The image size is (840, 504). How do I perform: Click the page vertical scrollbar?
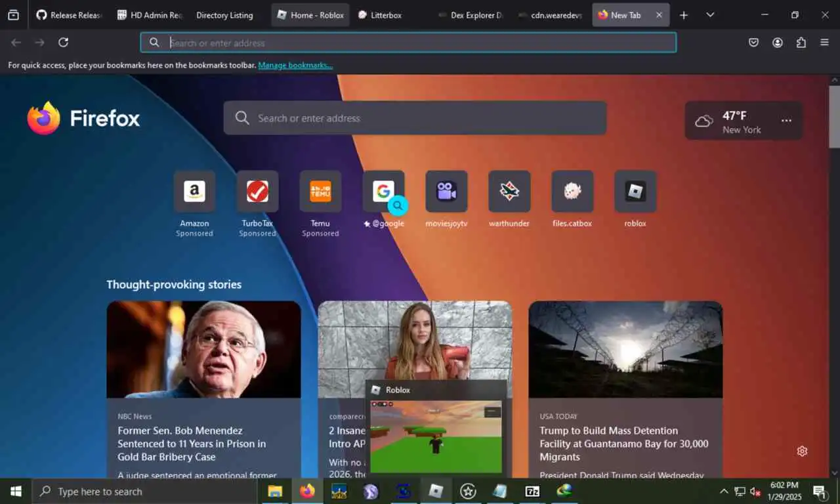point(834,117)
